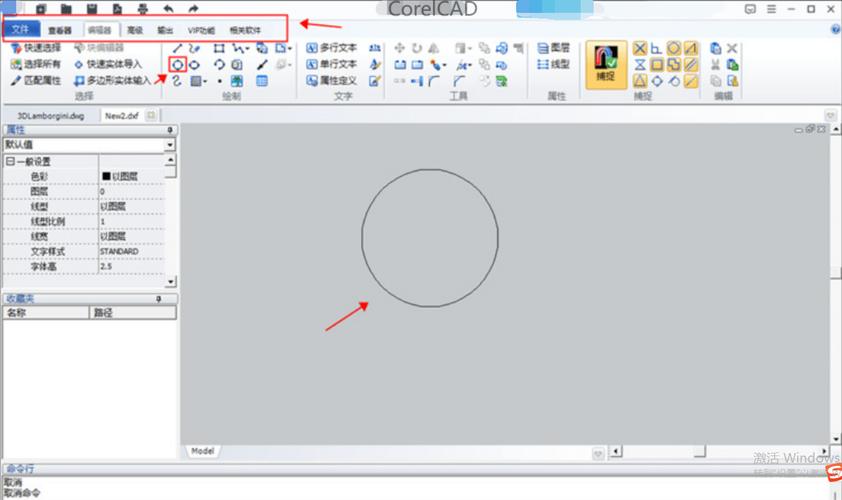Switch to the 查看器 tab
Viewport: 842px width, 500px height.
click(60, 30)
